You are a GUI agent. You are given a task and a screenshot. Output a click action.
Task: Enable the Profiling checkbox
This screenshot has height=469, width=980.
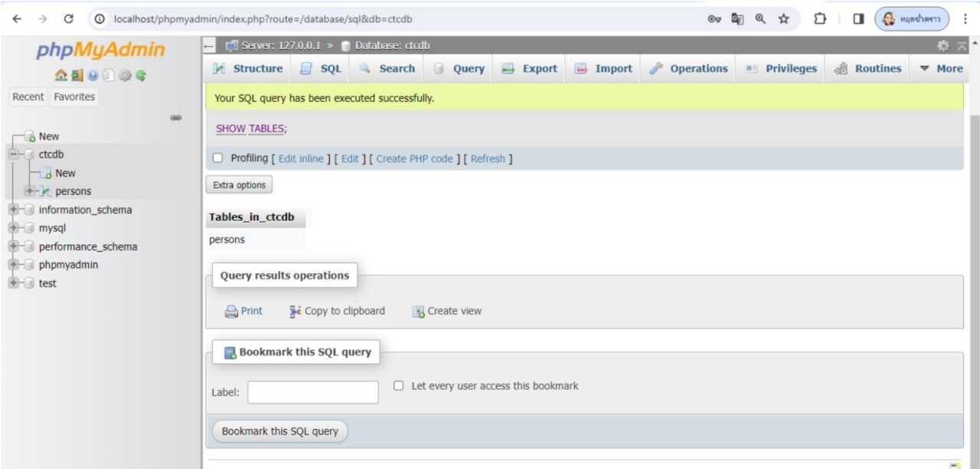[217, 159]
